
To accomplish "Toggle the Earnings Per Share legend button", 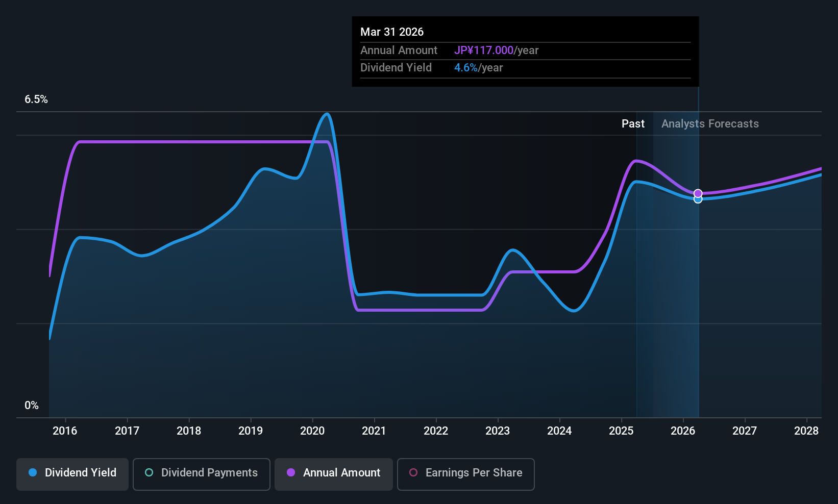I will pyautogui.click(x=466, y=474).
